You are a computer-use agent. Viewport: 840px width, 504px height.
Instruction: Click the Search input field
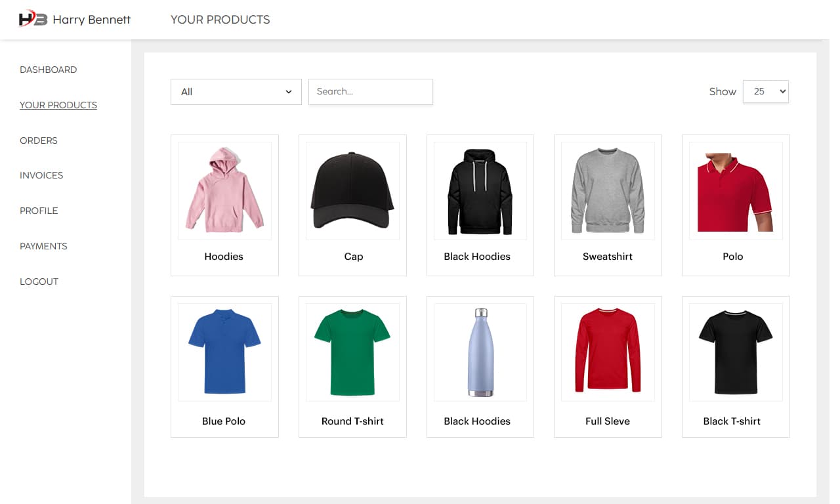(x=370, y=92)
